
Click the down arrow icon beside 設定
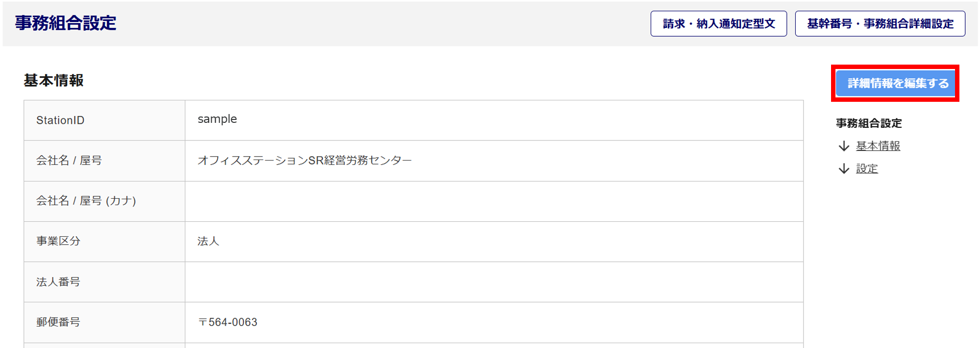tap(844, 169)
